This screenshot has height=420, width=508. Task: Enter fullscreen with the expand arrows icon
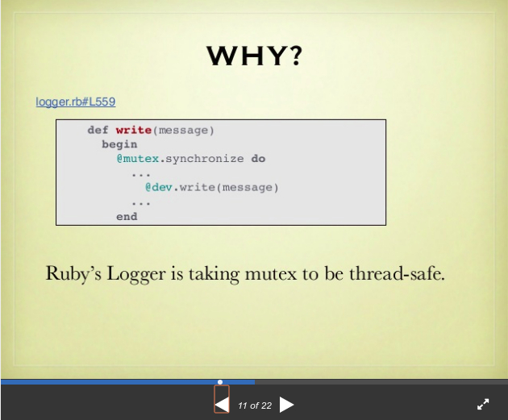[x=483, y=404]
